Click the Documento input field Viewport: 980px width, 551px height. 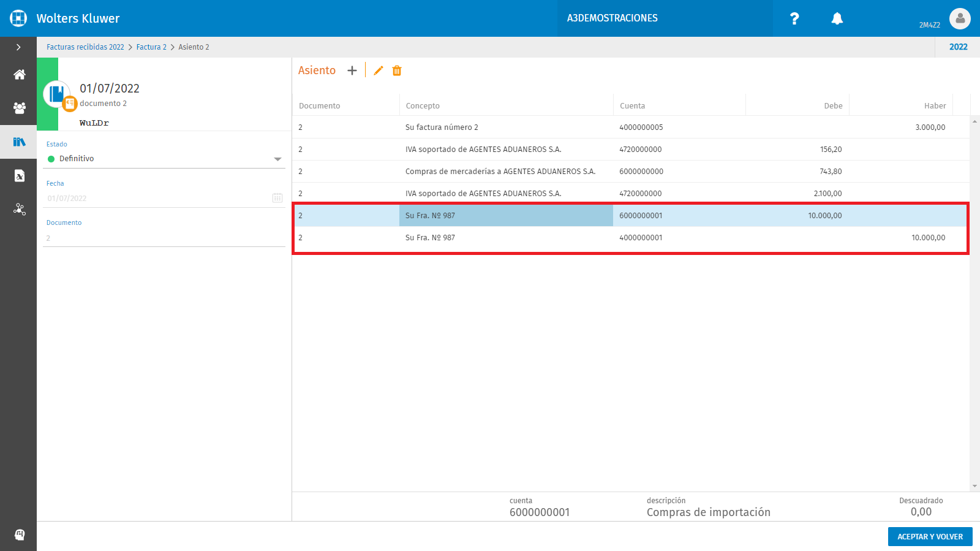[164, 238]
